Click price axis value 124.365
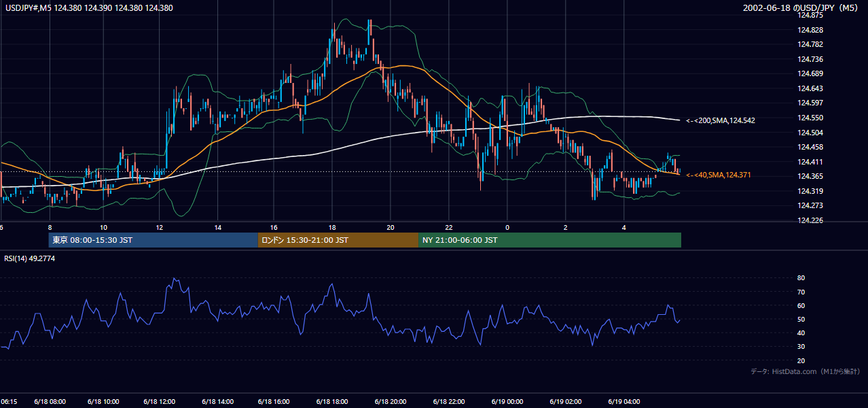868x408 pixels. pos(810,176)
